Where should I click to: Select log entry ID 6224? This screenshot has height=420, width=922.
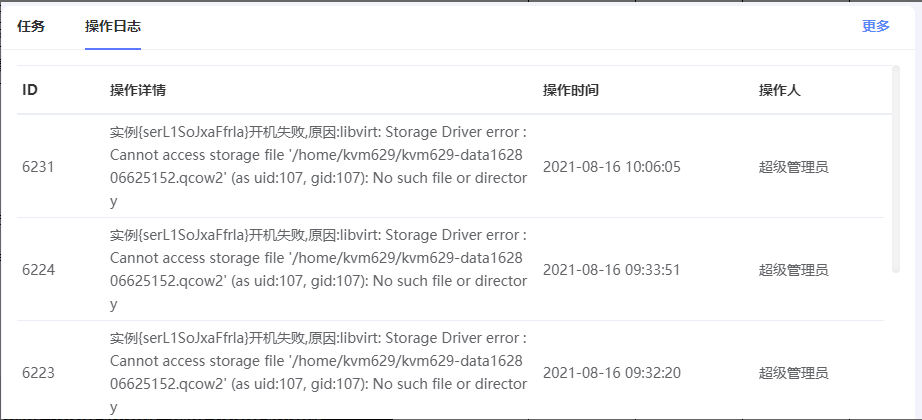38,270
